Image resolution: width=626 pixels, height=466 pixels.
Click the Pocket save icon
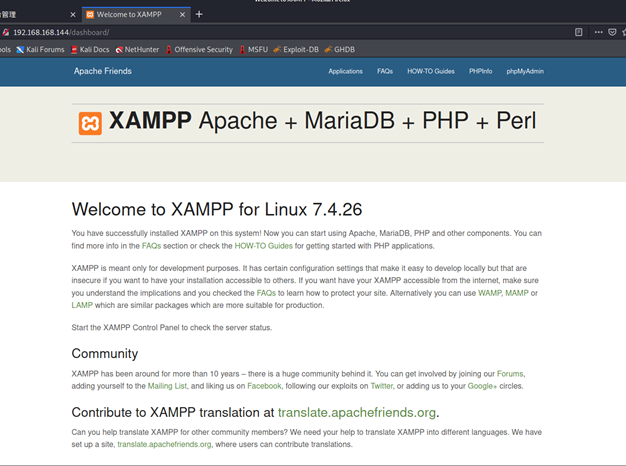click(x=612, y=32)
